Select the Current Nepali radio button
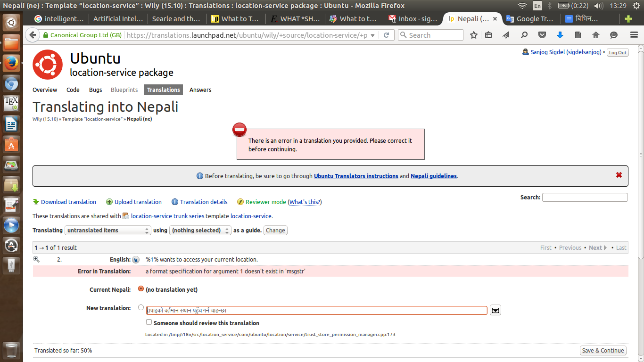 pyautogui.click(x=141, y=288)
